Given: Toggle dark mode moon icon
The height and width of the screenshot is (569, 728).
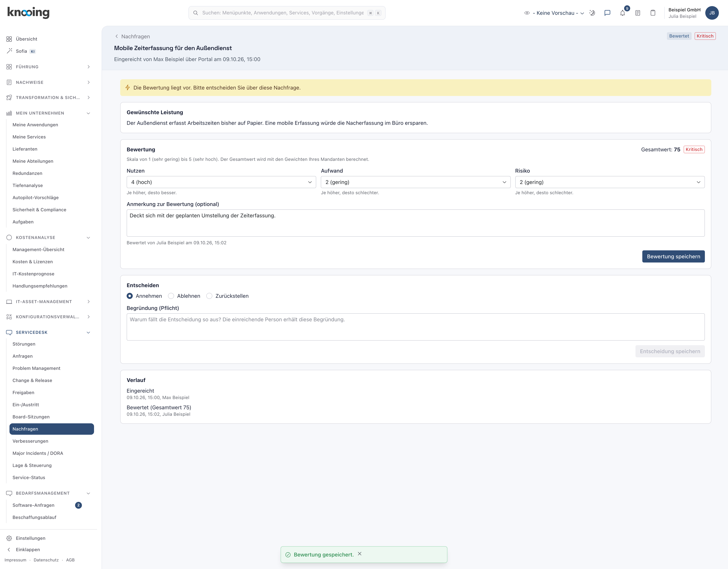Looking at the screenshot, I should [x=592, y=13].
